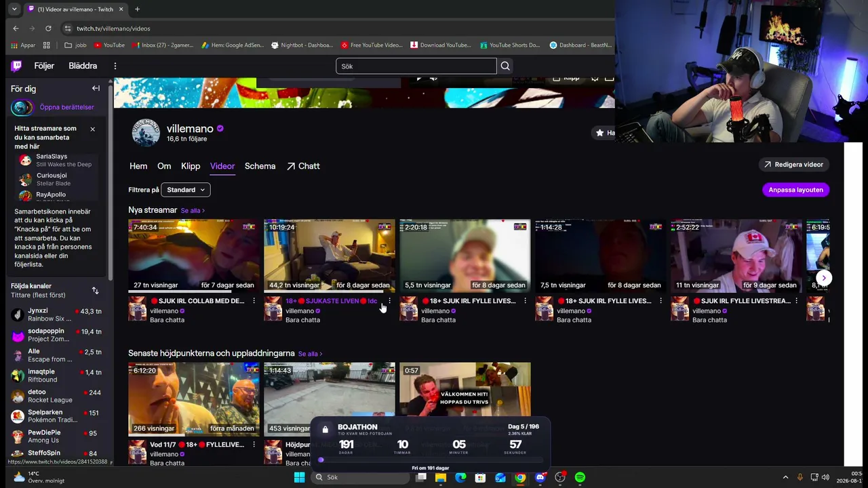Launch Spotify from the taskbar

point(580,477)
